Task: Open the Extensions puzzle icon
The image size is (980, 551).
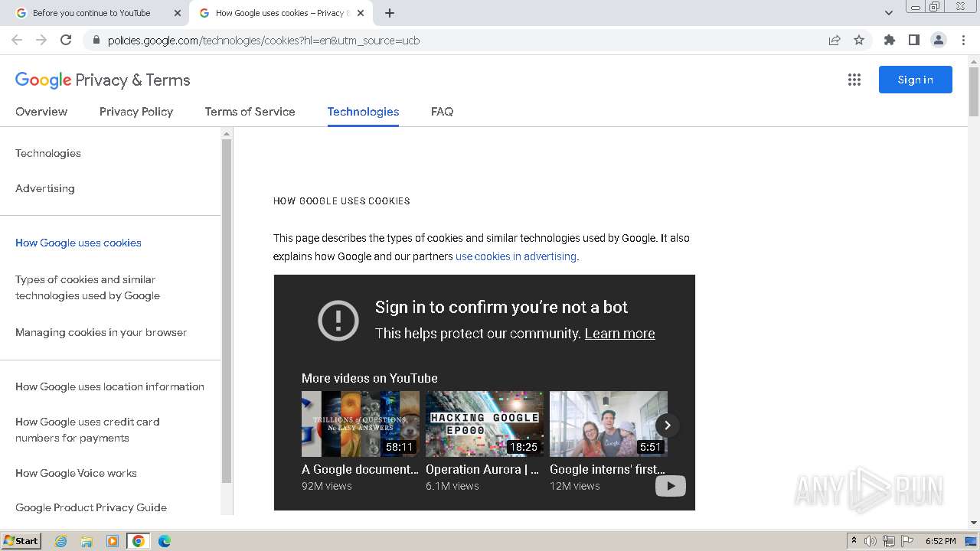Action: click(889, 40)
